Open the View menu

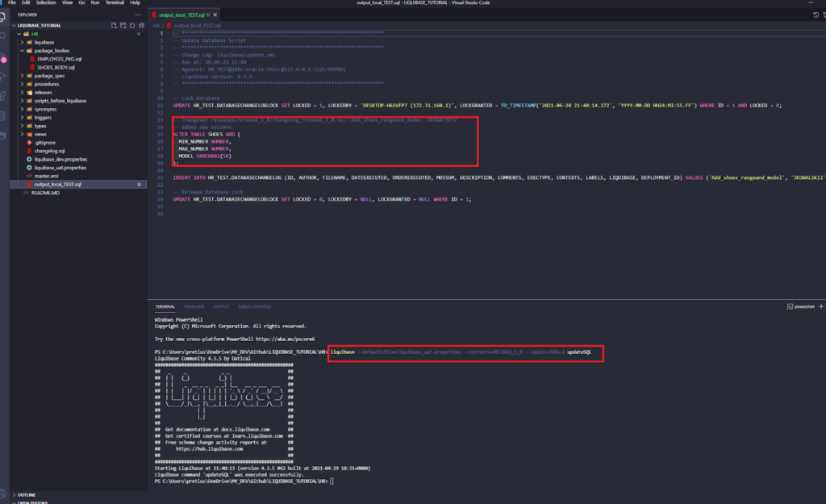point(68,2)
